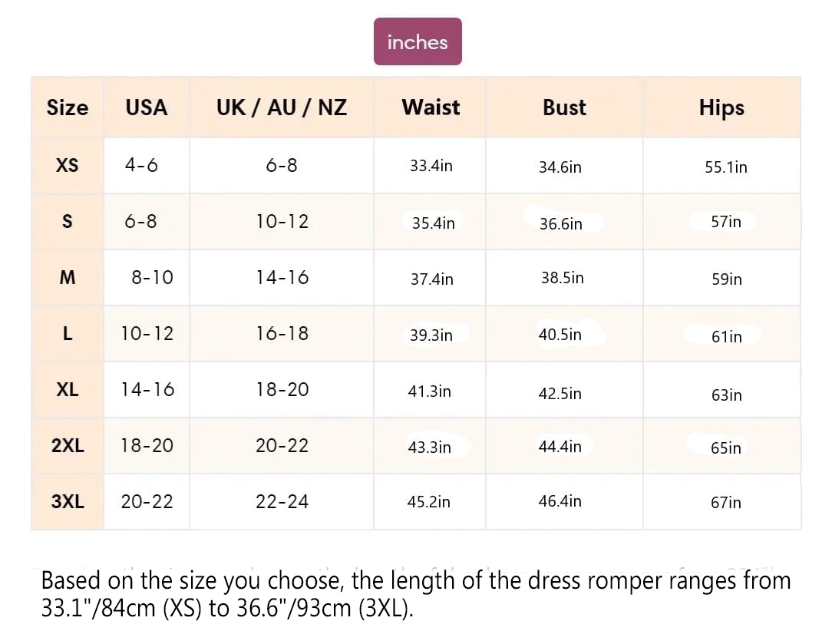The height and width of the screenshot is (644, 832).
Task: Select the 46.4in bust value
Action: point(560,501)
